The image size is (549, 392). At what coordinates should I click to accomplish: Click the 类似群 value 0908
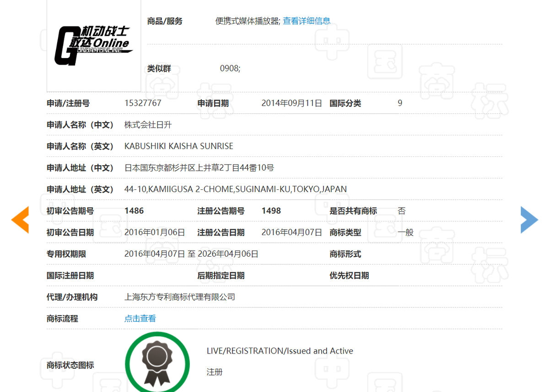(229, 69)
